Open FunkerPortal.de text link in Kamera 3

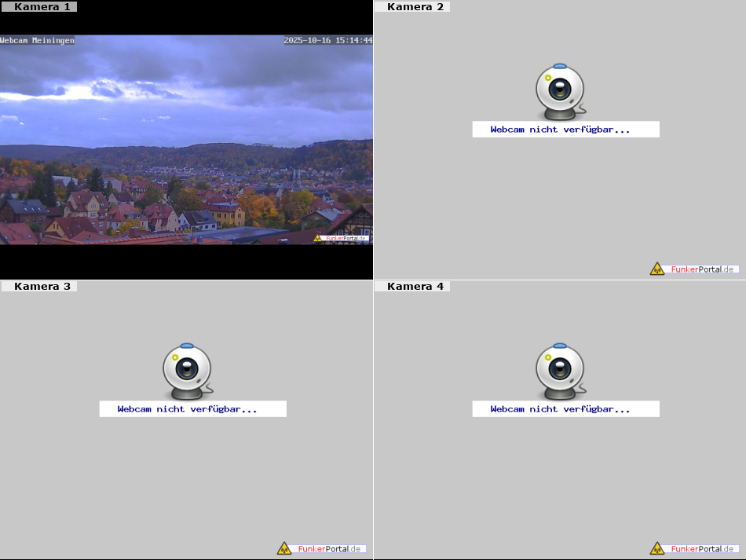pos(330,549)
